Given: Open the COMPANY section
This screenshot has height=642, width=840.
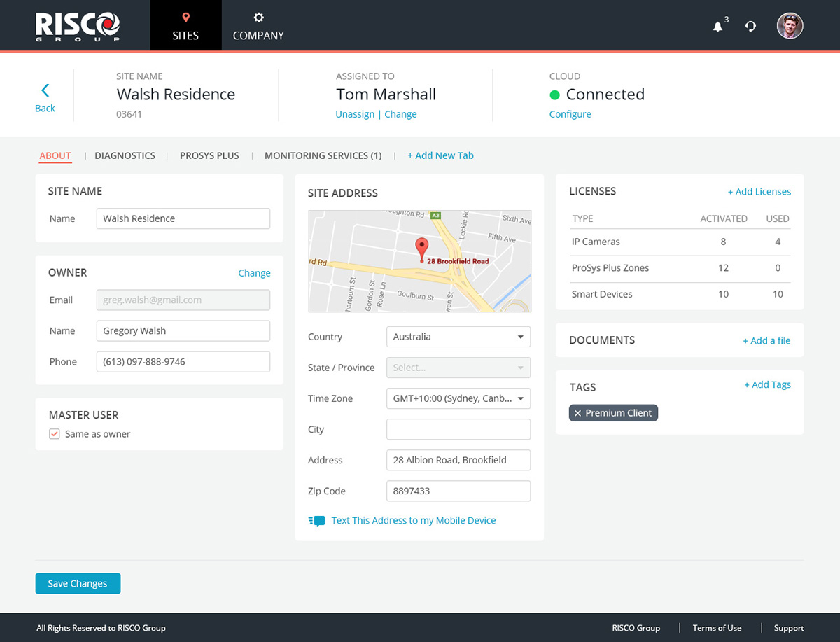Looking at the screenshot, I should tap(258, 26).
